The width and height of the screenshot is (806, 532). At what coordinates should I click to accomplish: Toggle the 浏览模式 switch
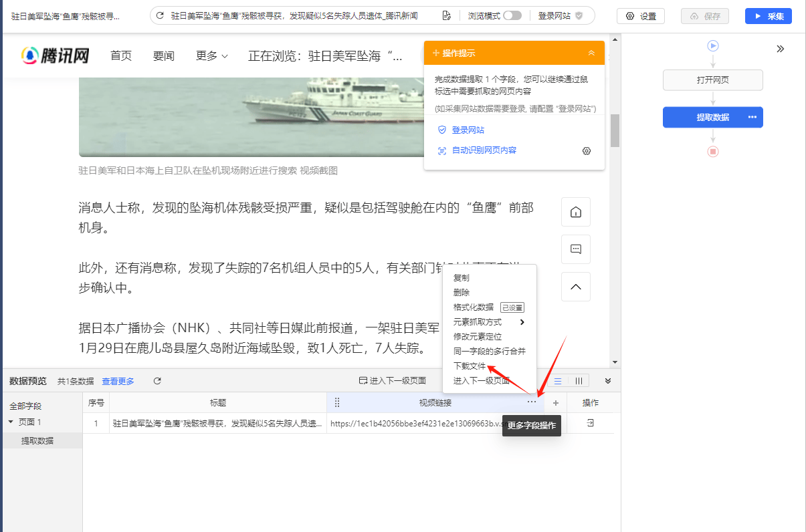[x=512, y=15]
